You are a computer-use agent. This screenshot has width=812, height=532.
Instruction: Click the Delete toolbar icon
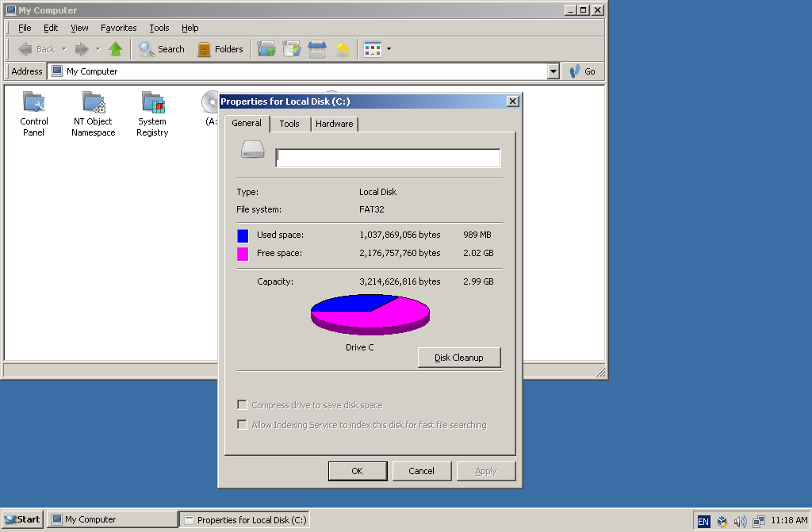pyautogui.click(x=317, y=49)
